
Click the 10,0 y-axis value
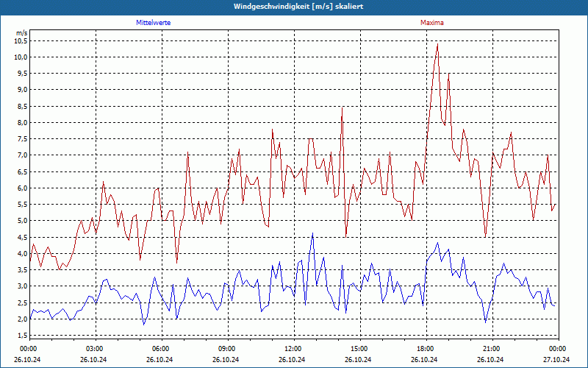click(x=21, y=57)
